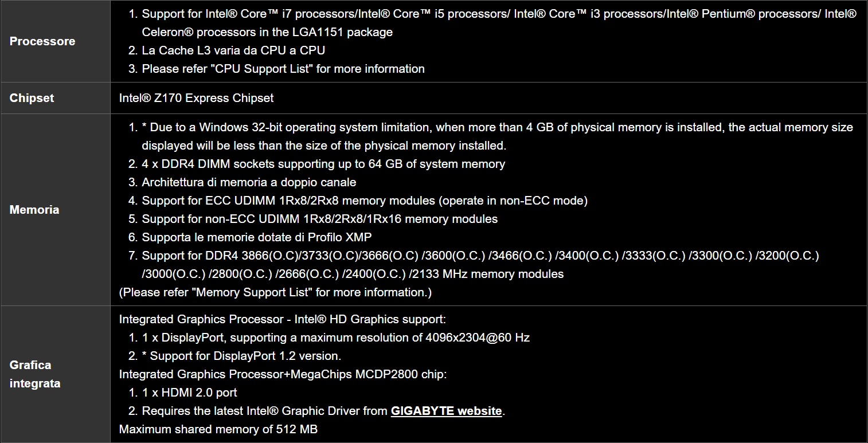The width and height of the screenshot is (868, 443).
Task: Click the 1 x HDMI 2.0 port line
Action: (189, 393)
